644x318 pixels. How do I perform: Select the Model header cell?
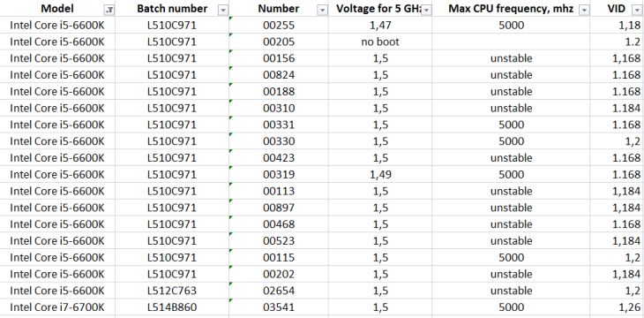click(x=57, y=9)
